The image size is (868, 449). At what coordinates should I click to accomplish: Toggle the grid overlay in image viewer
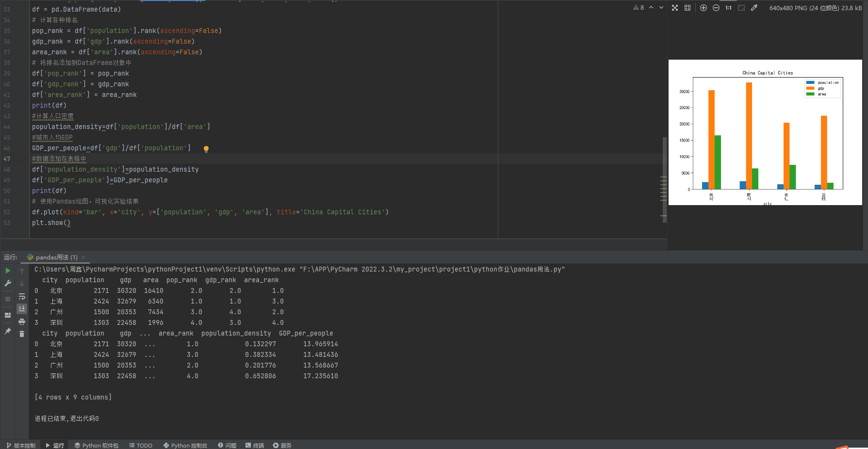[688, 8]
